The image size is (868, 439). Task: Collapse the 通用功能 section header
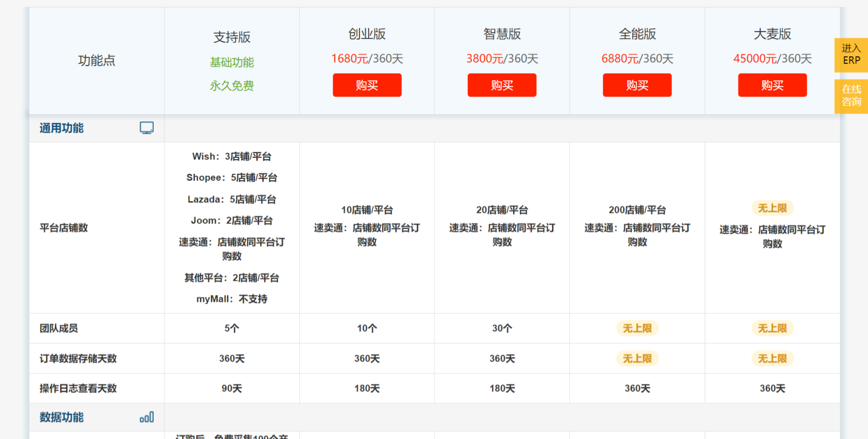62,128
